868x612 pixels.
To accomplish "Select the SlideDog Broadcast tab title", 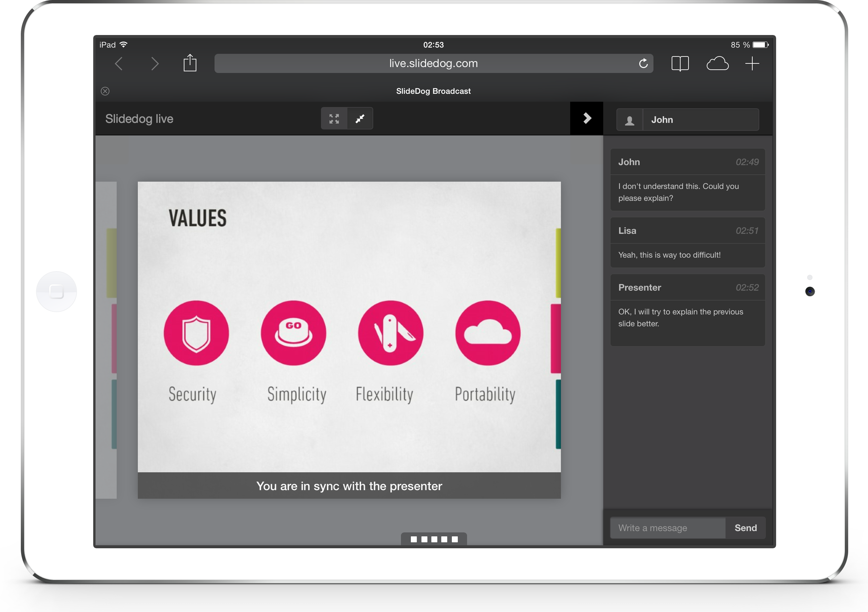I will pyautogui.click(x=433, y=91).
